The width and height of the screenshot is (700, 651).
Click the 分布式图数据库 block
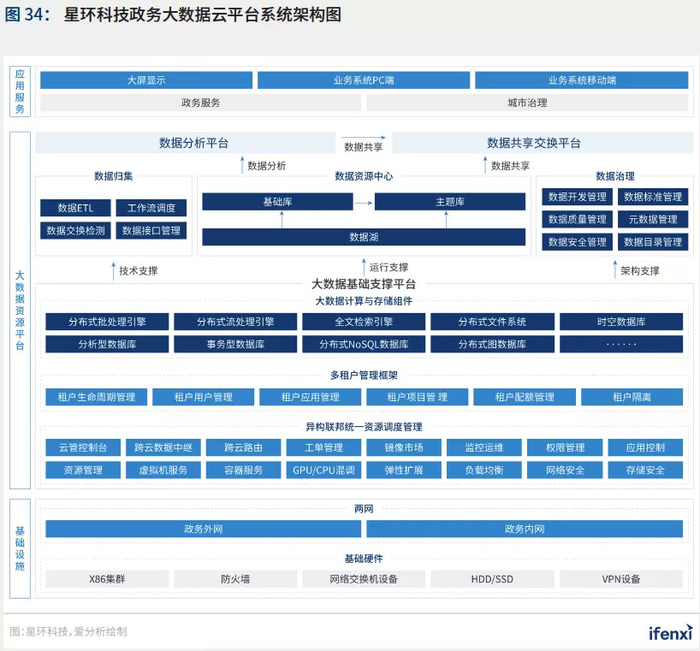point(492,344)
